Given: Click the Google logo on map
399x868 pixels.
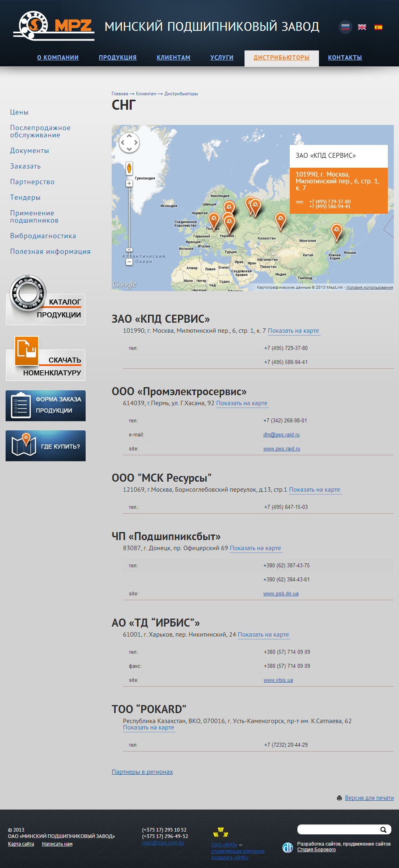Looking at the screenshot, I should (x=124, y=285).
